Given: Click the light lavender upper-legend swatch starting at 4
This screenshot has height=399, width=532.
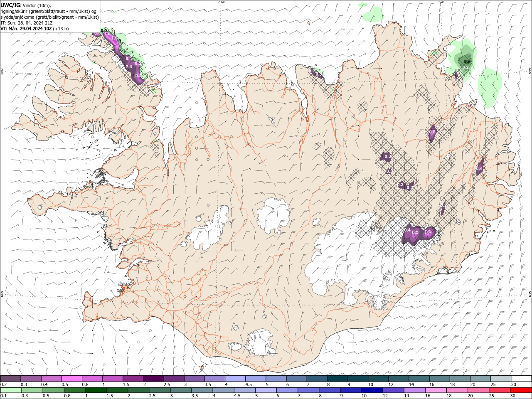Looking at the screenshot, I should pyautogui.click(x=235, y=379).
